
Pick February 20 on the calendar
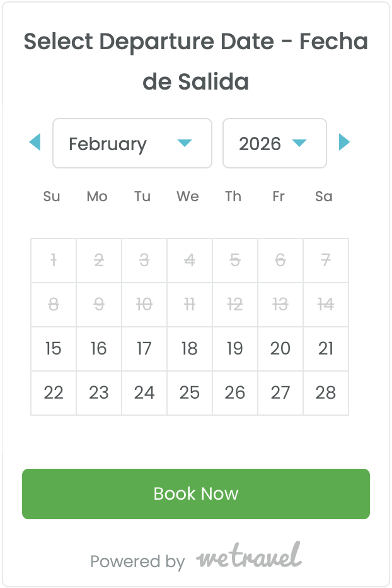280,349
